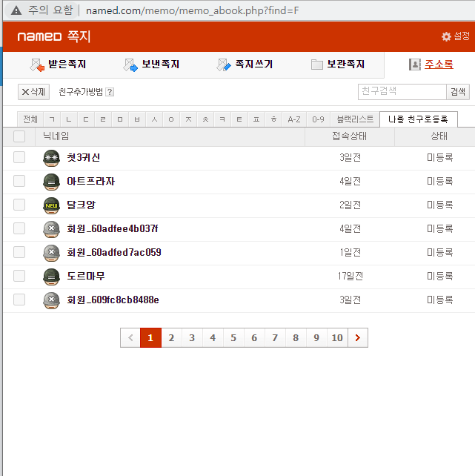The height and width of the screenshot is (476, 475).
Task: Click the 삭제 delete button
Action: pyautogui.click(x=33, y=92)
